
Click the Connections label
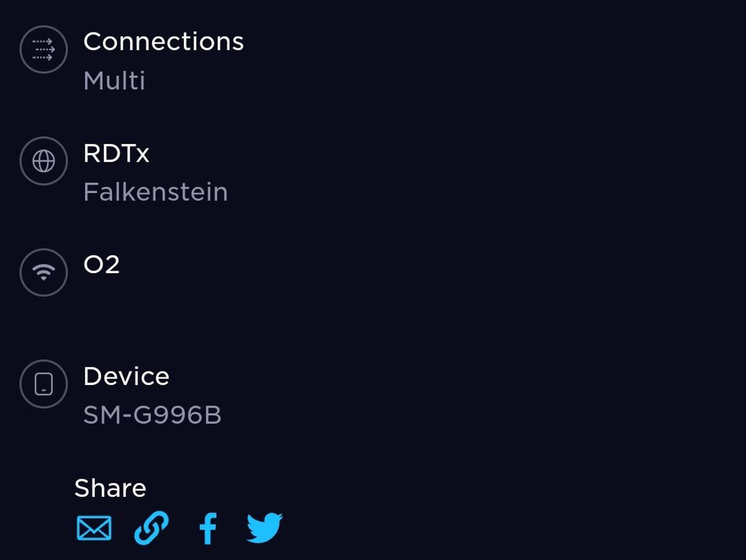coord(163,42)
